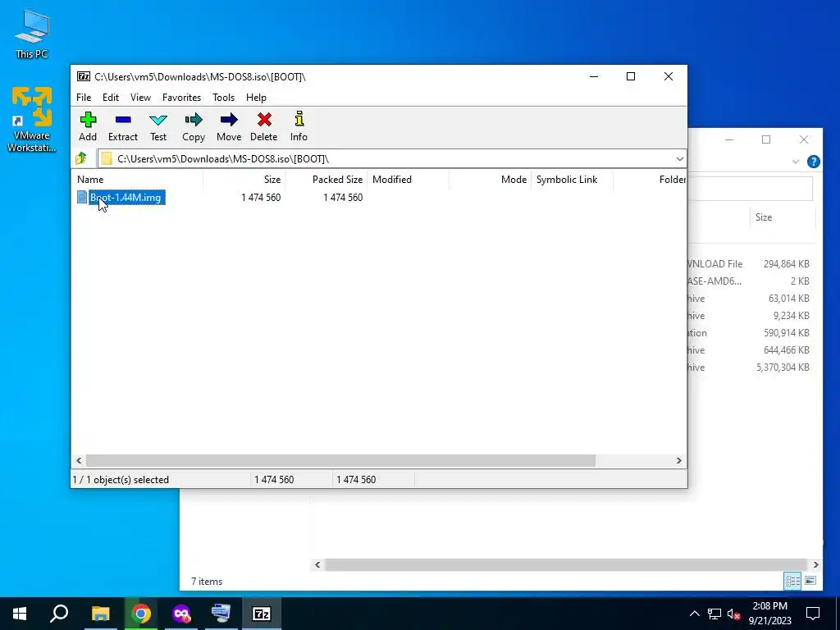The width and height of the screenshot is (840, 630).
Task: Click the Move toolbar icon
Action: pos(229,126)
